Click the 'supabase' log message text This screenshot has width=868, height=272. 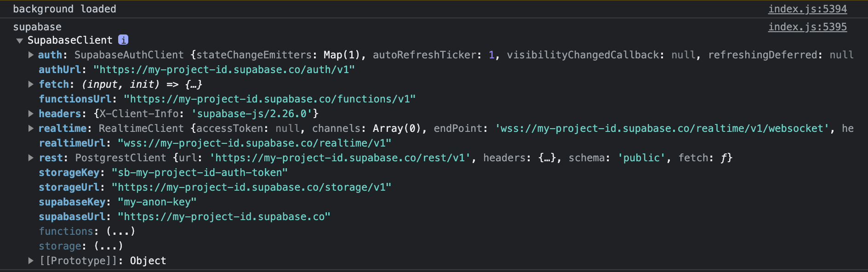click(37, 27)
